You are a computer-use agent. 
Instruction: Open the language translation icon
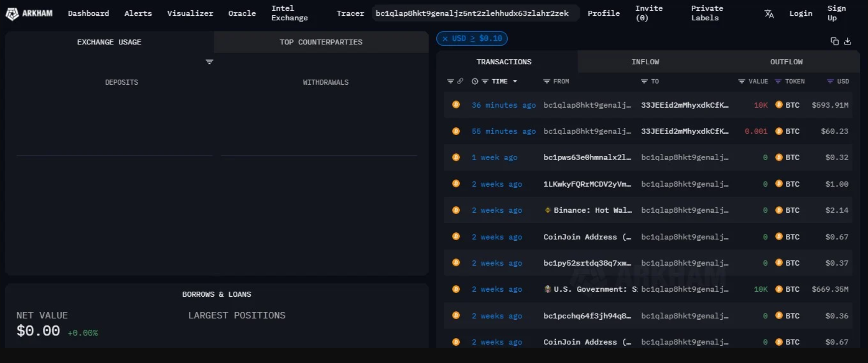[769, 14]
